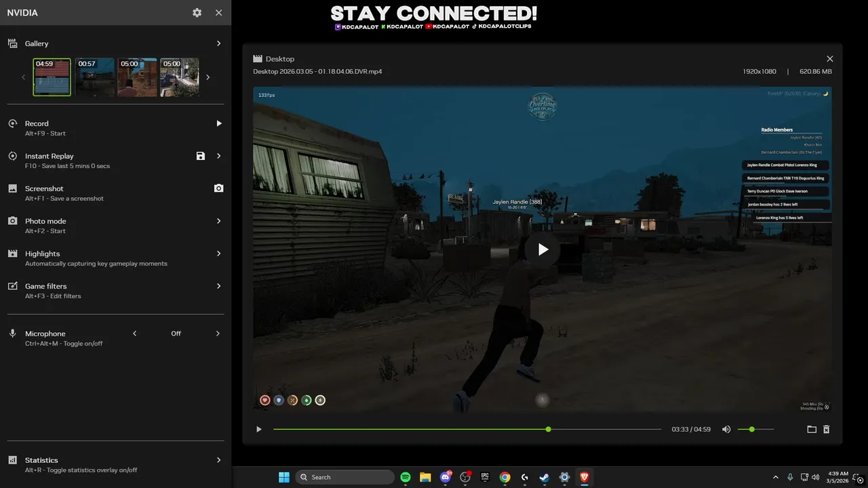Show hidden system tray icons
This screenshot has width=868, height=488.
(x=776, y=477)
